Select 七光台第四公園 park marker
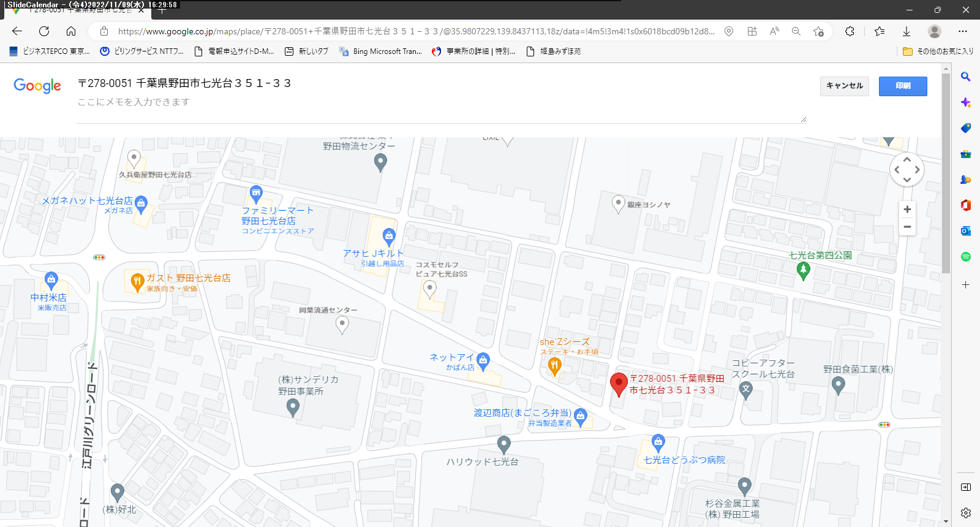 coord(804,271)
